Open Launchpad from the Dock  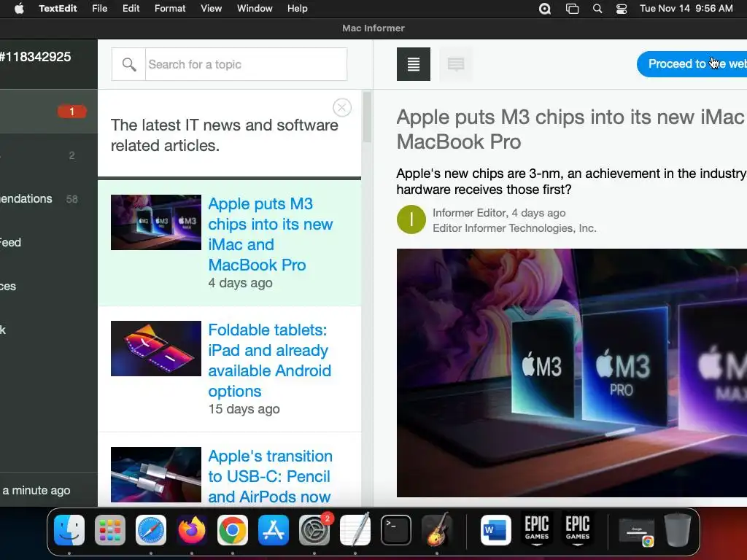click(x=110, y=530)
